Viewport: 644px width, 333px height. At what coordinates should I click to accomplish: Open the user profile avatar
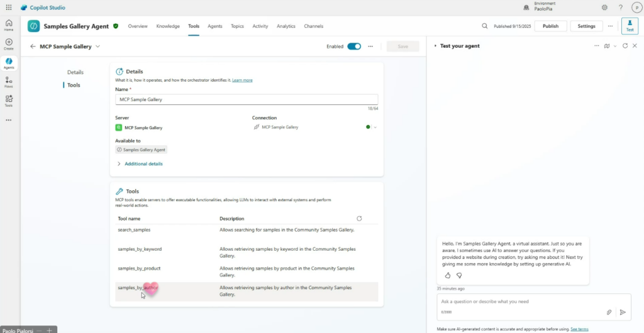point(637,8)
